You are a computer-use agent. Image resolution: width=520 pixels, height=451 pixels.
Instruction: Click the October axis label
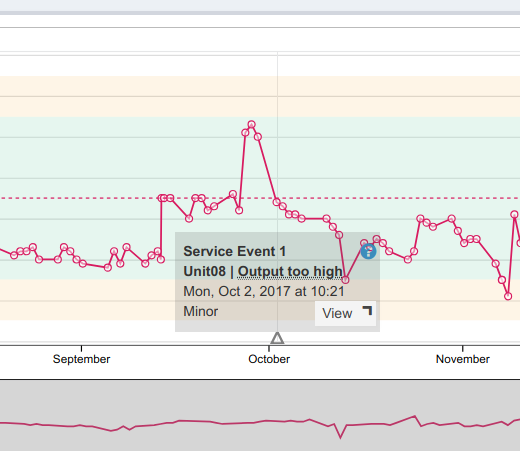tap(269, 359)
